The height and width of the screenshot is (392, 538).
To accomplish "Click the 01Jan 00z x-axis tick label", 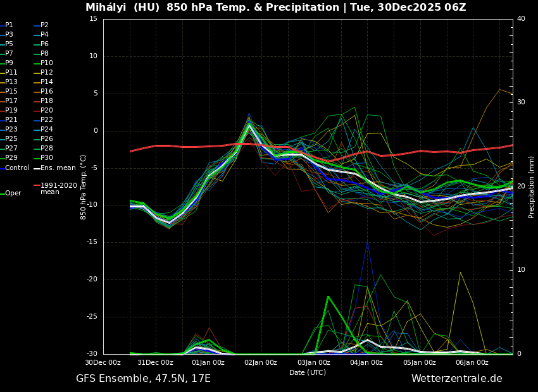I will [208, 362].
